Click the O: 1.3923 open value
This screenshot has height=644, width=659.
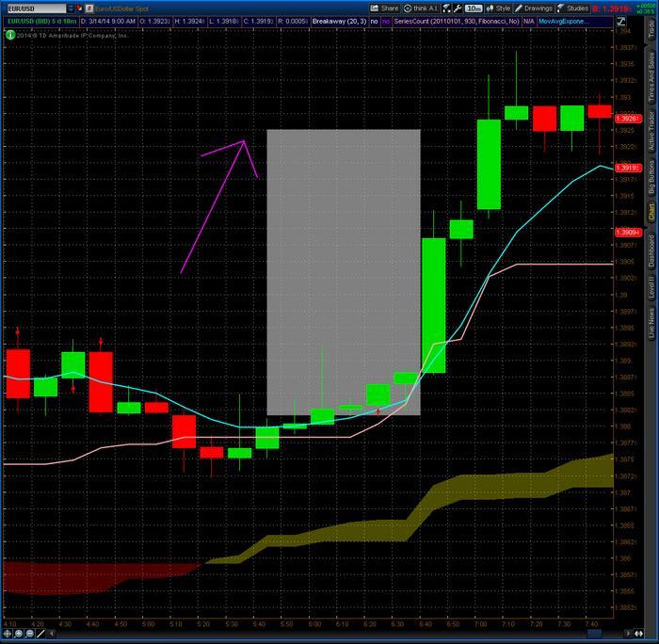click(x=154, y=22)
